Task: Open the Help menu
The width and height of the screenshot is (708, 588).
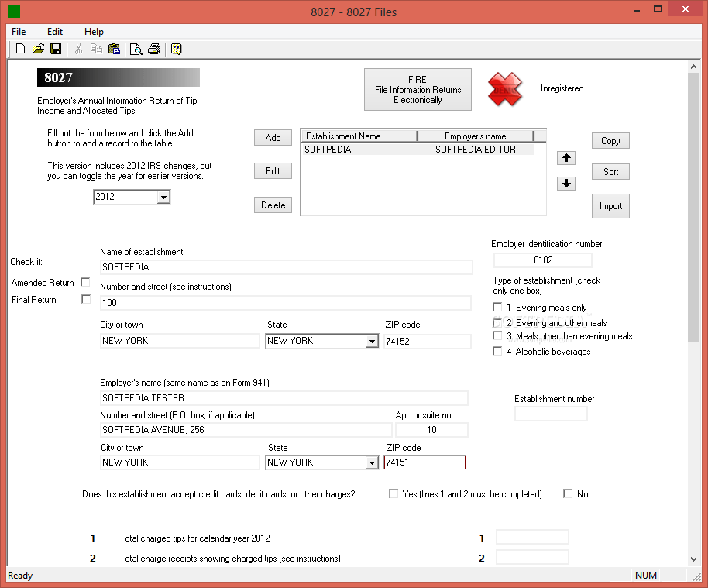Action: point(94,32)
